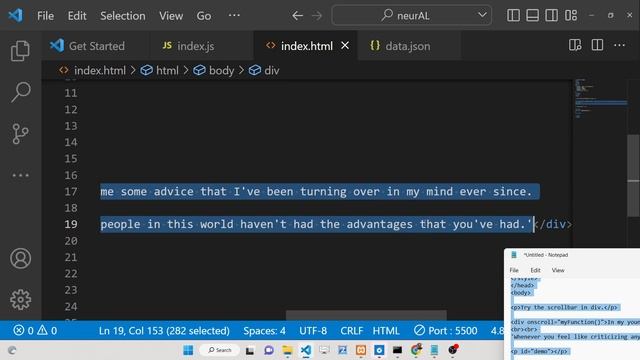Click the taskbar Search box
The height and width of the screenshot is (360, 640).
tap(220, 350)
